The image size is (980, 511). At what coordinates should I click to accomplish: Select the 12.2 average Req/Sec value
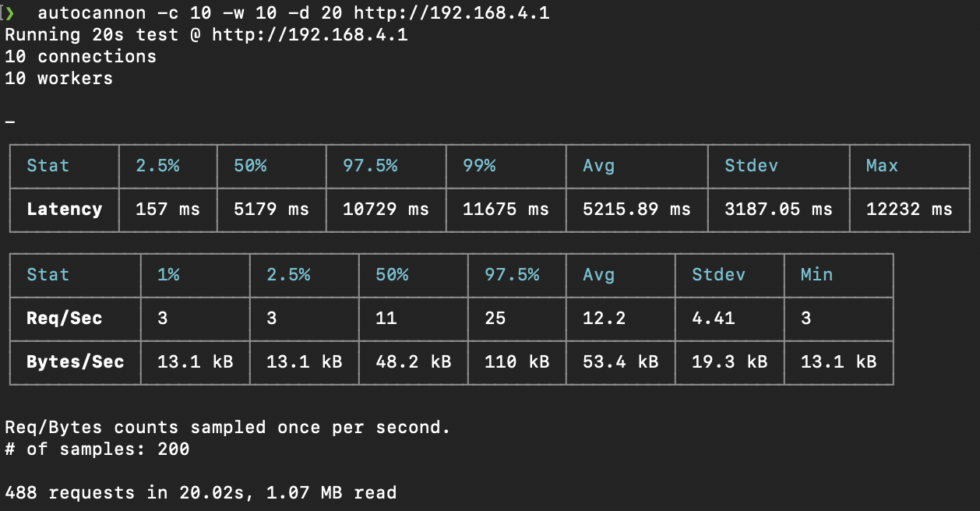[x=604, y=319]
